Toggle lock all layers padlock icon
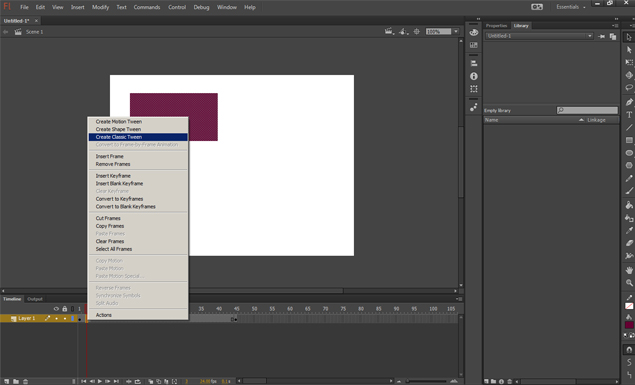Image resolution: width=635 pixels, height=385 pixels. pos(64,309)
